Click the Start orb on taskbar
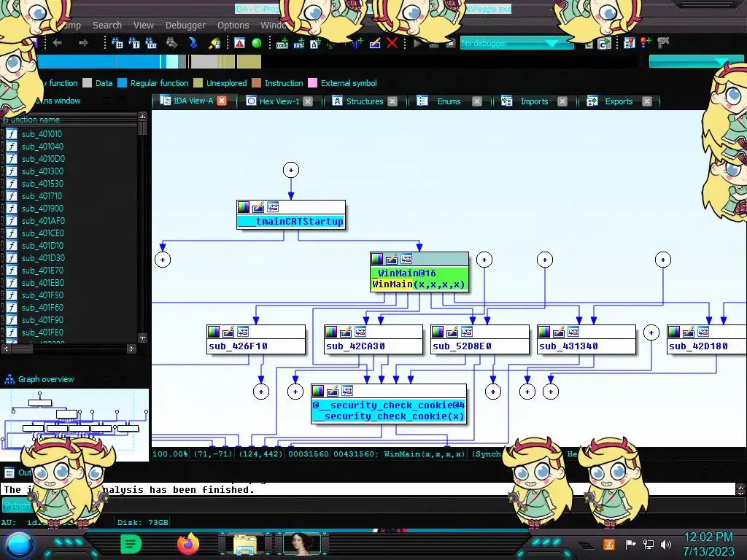This screenshot has height=560, width=747. (18, 545)
